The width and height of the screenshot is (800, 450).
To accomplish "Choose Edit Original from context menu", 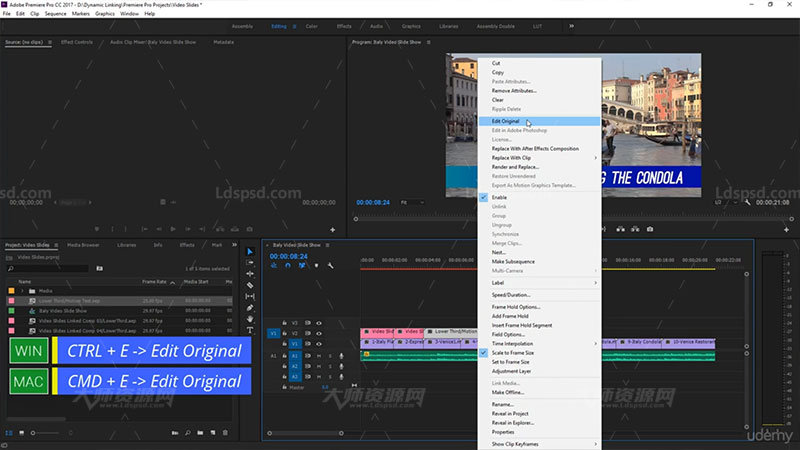I will 539,121.
